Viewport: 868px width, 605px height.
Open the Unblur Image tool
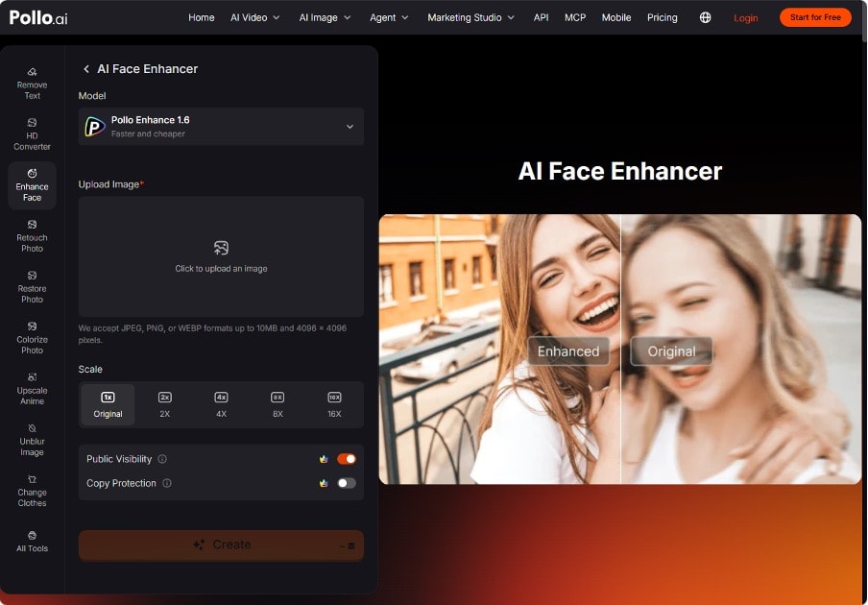(32, 440)
